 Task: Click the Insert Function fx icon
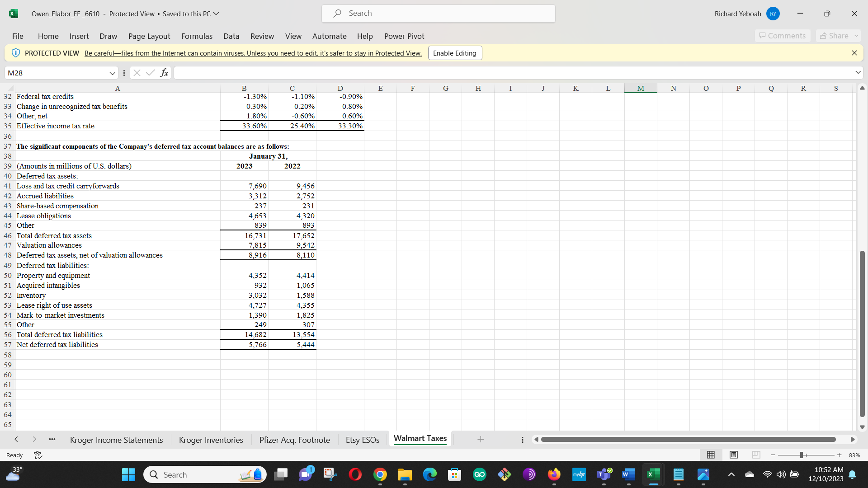click(164, 72)
